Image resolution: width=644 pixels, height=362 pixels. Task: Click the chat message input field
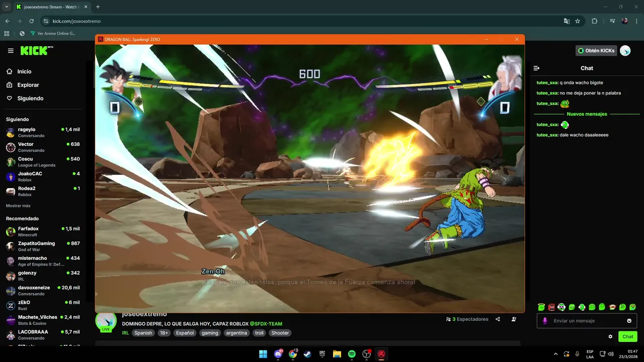pos(587,321)
